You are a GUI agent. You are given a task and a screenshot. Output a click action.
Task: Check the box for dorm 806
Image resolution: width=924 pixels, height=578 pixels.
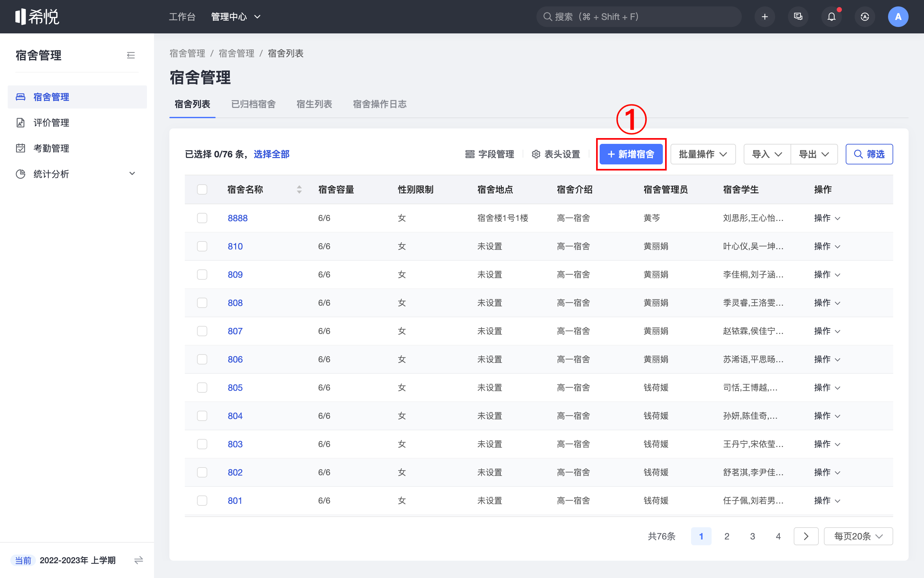click(202, 359)
